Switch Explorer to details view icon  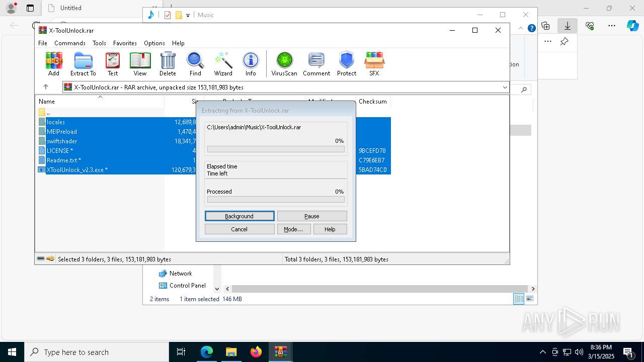[519, 299]
